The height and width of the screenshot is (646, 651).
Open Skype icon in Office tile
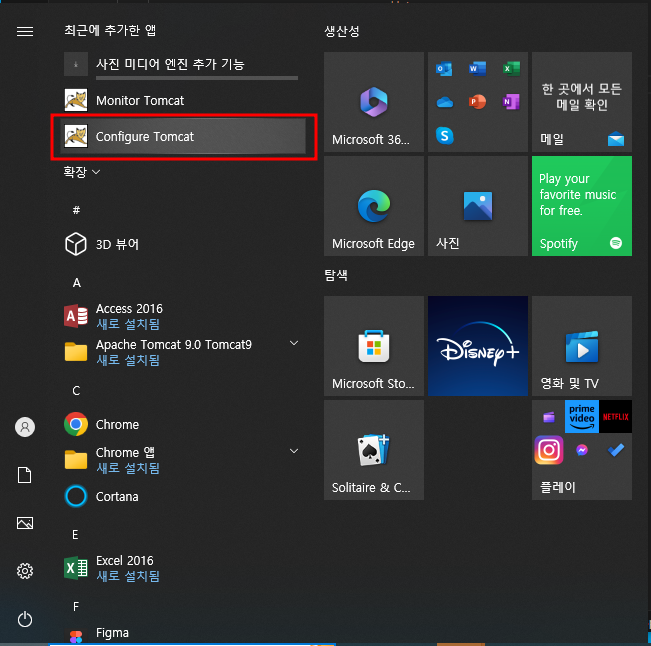click(445, 135)
